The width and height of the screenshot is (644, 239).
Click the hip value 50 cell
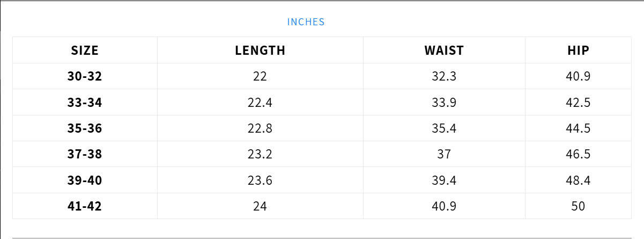pos(578,206)
